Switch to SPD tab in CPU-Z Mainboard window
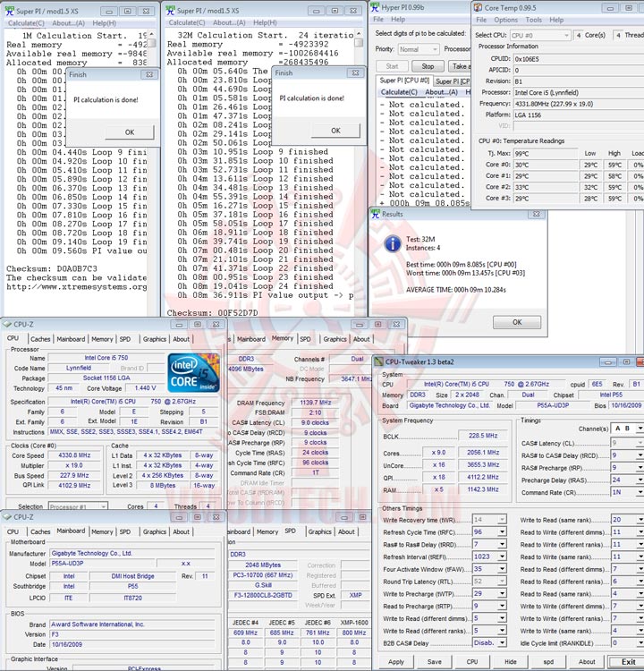Screen dimensions: 644x671 click(125, 531)
